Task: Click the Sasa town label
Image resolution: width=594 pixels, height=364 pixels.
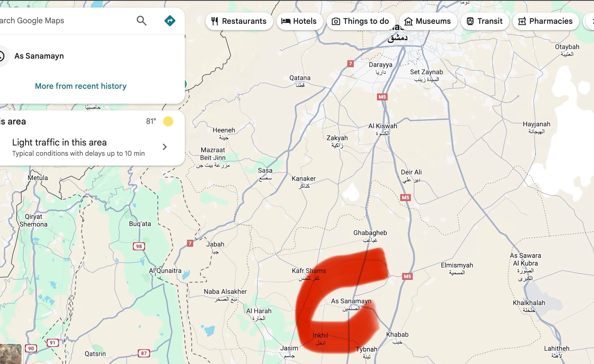Action: coord(265,174)
